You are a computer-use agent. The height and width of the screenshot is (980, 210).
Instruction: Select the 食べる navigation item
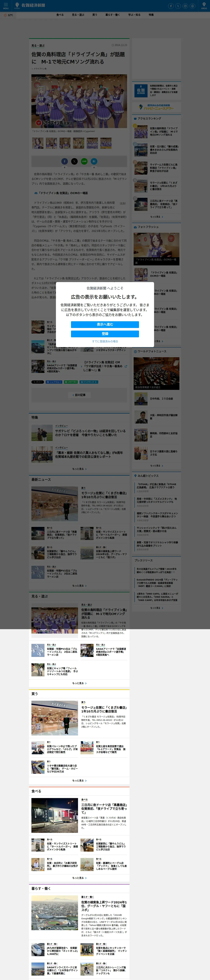tap(60, 15)
